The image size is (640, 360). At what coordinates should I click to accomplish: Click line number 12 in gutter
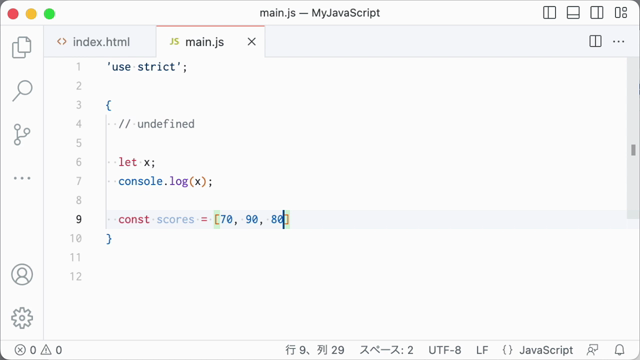click(x=76, y=276)
